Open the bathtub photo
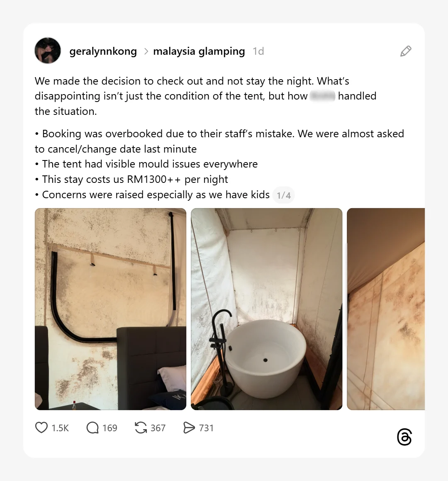 tap(266, 309)
